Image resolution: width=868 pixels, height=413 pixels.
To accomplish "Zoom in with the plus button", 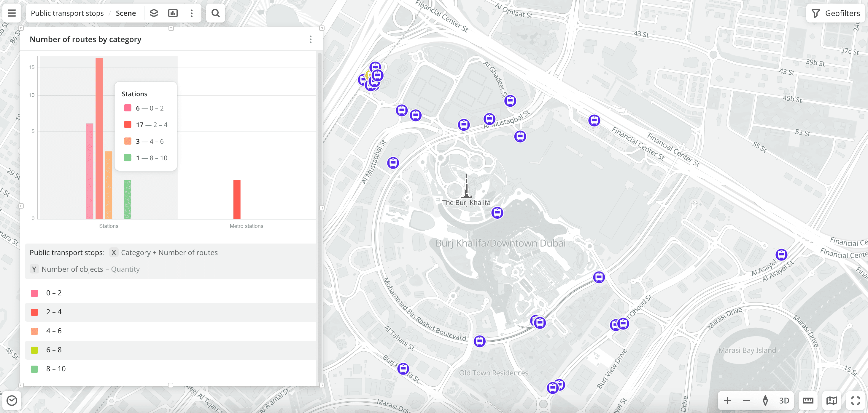I will pos(727,401).
